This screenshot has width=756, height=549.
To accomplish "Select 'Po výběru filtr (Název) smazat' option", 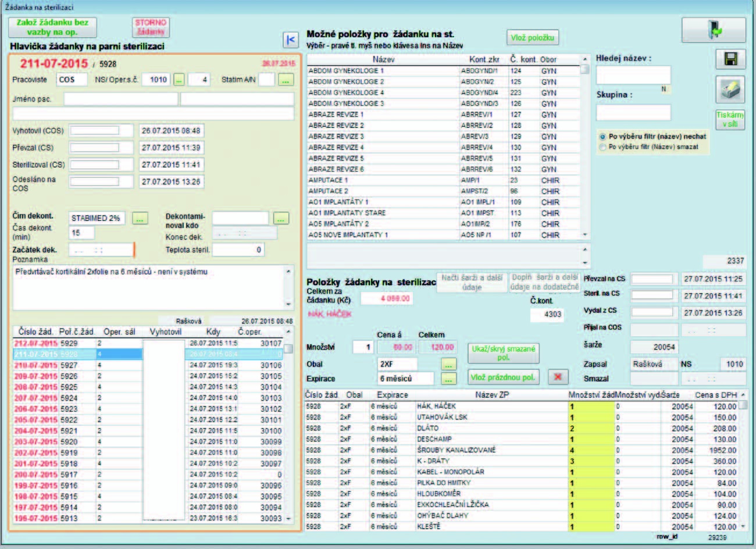I will coord(602,147).
